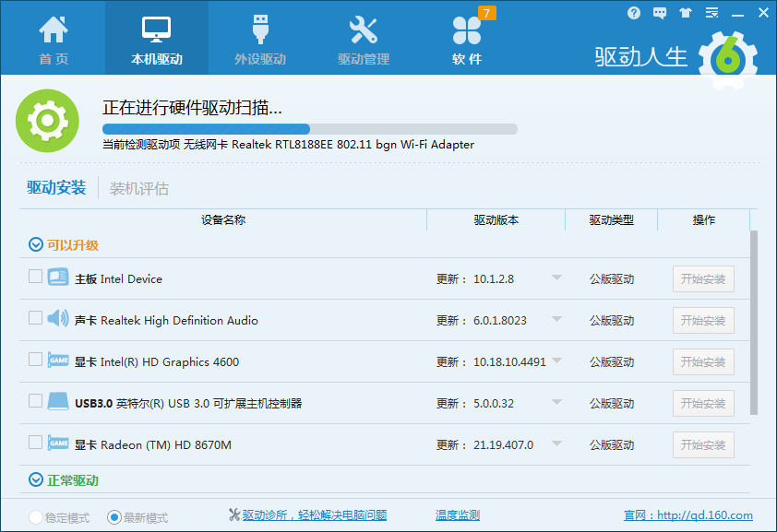Select the 本机驱动 tab
The height and width of the screenshot is (532, 777).
pyautogui.click(x=157, y=37)
